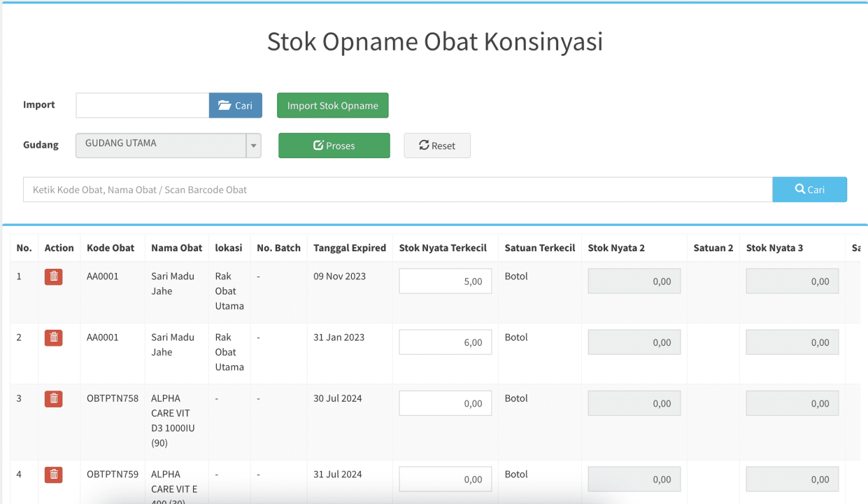Reset the form with Reset button
868x504 pixels.
[x=437, y=146]
